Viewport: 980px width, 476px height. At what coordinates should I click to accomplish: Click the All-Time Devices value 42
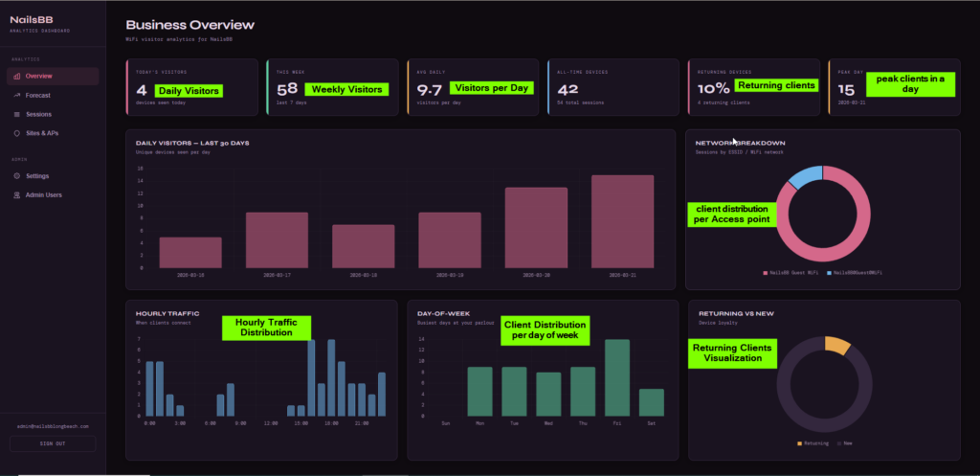(x=568, y=89)
